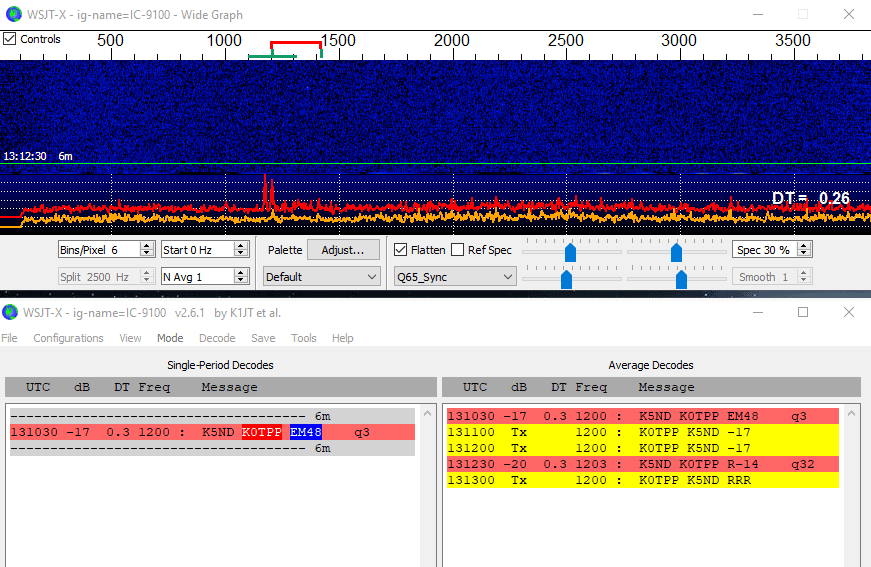Maximize the Wide Graph window
The width and height of the screenshot is (871, 567).
(x=802, y=14)
